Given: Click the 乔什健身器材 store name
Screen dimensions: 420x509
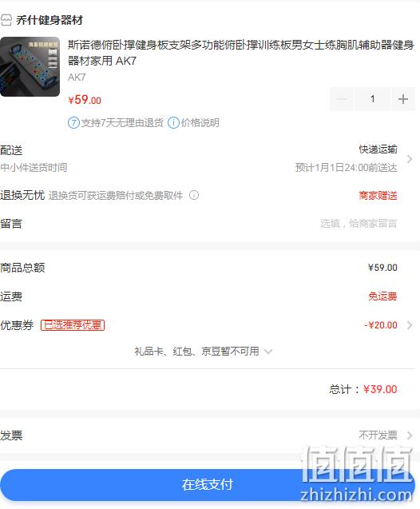Looking at the screenshot, I should 50,20.
